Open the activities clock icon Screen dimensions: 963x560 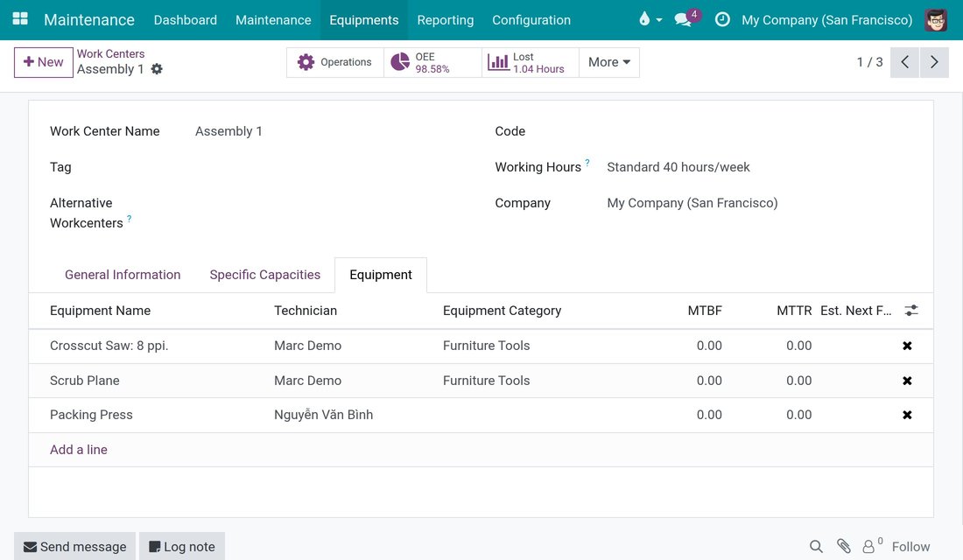click(x=723, y=19)
